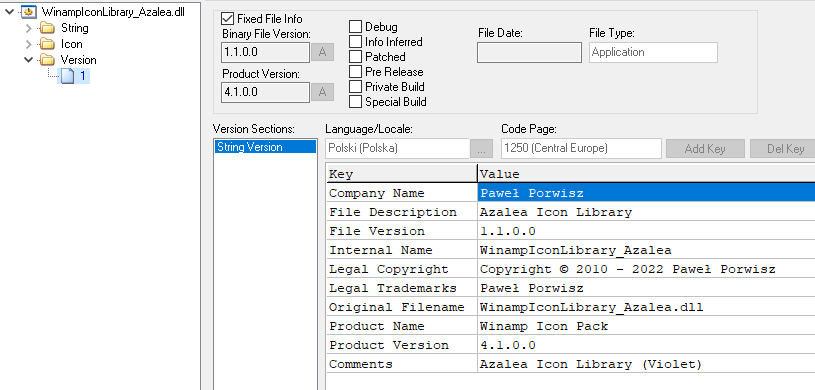This screenshot has width=815, height=390.
Task: Click the A button beside Binary File Version
Action: coord(322,53)
